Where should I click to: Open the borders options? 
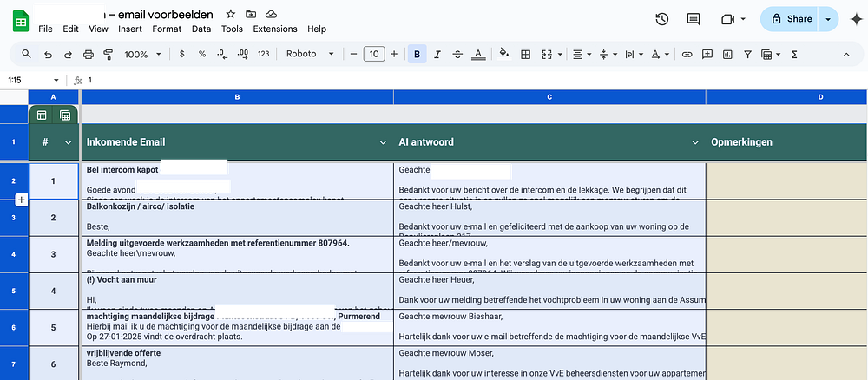pos(526,54)
